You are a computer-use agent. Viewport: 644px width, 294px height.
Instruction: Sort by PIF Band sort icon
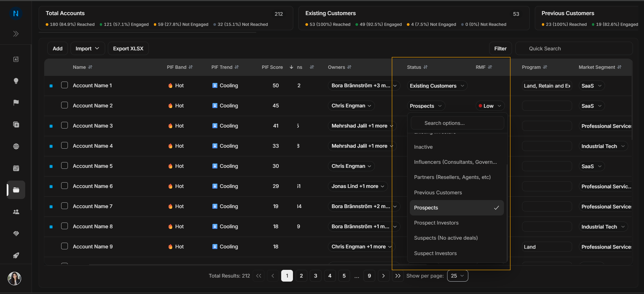click(x=191, y=67)
